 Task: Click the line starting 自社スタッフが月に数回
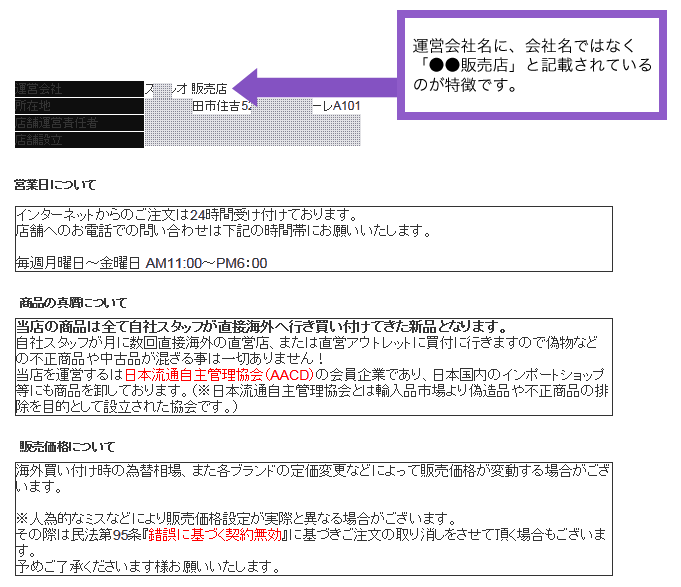[x=307, y=343]
